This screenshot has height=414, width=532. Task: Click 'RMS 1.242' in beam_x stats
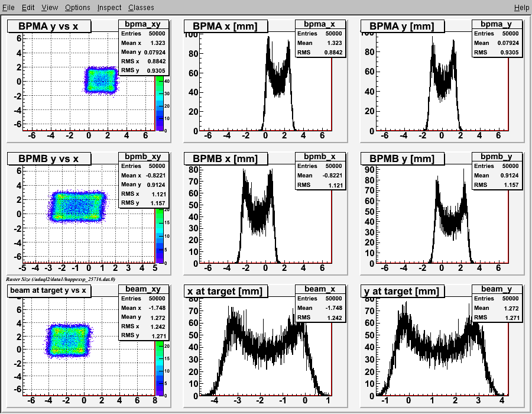coord(320,317)
